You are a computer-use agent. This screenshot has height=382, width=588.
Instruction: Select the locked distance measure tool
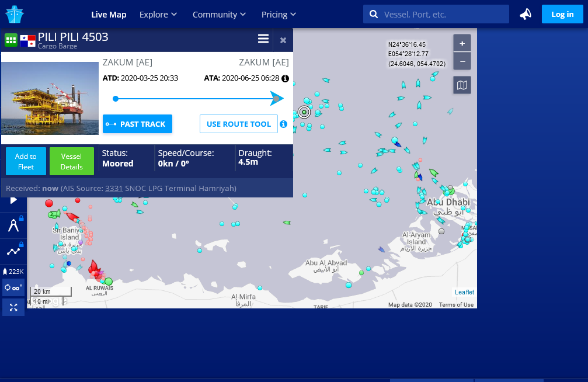13,225
